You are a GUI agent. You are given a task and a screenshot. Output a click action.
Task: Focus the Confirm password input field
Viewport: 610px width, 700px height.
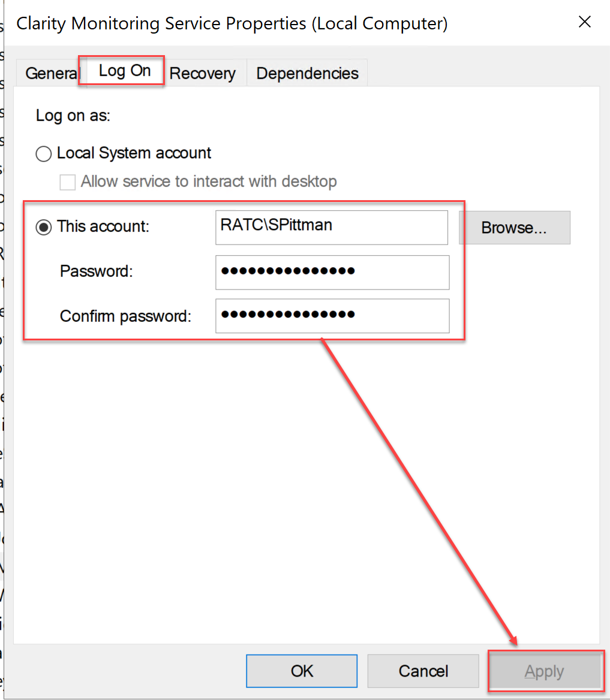[332, 315]
